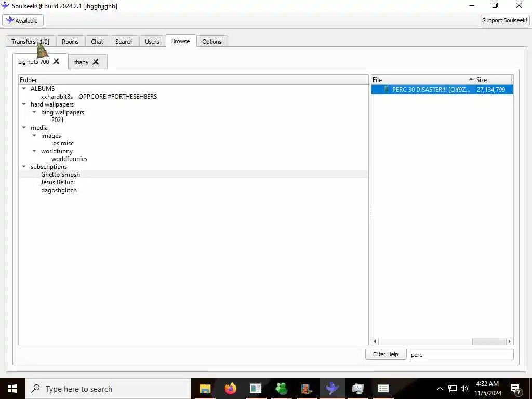Viewport: 532px width, 399px height.
Task: Click the volume speaker tray icon
Action: [464, 389]
